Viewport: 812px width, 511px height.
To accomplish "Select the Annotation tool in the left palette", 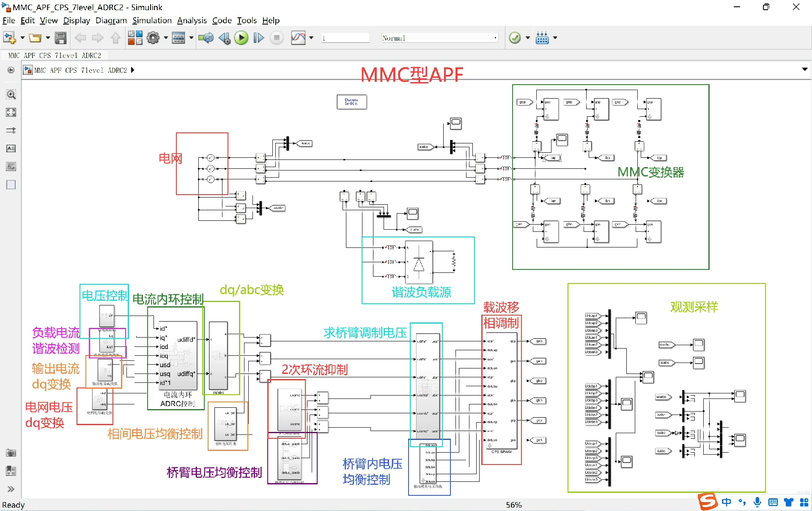I will point(11,148).
